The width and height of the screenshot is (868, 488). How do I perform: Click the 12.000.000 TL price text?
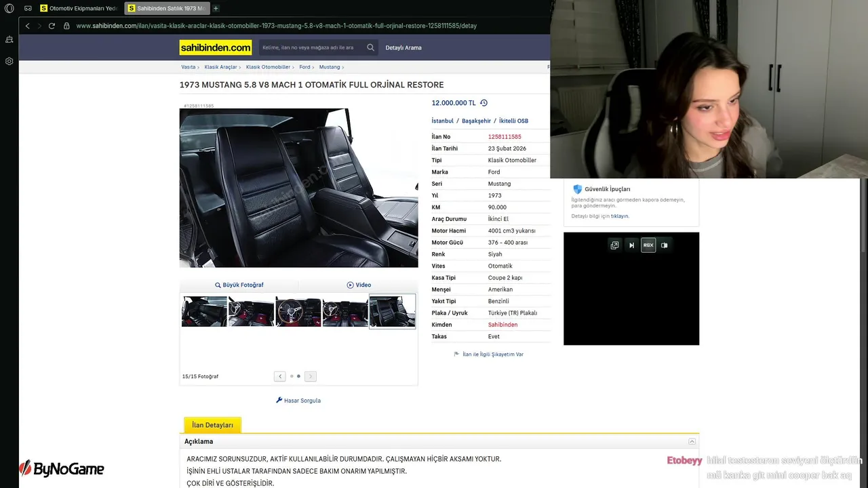(x=454, y=103)
